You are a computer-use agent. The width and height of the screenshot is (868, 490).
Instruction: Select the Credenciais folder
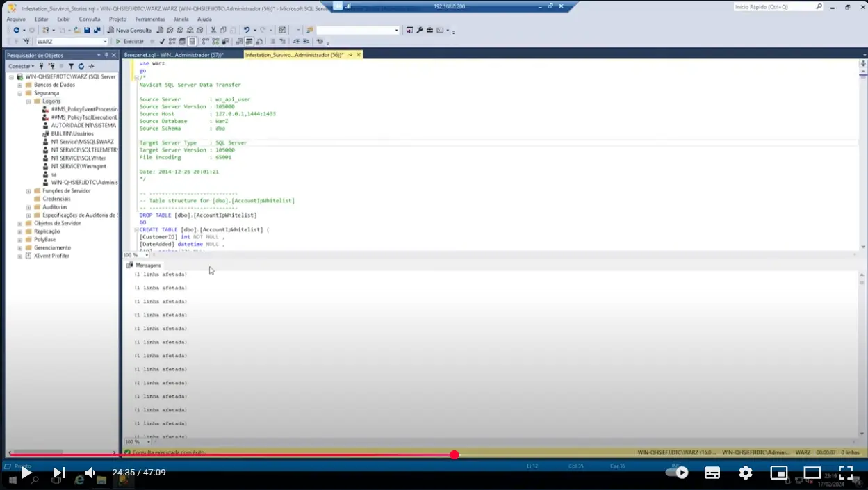click(56, 199)
